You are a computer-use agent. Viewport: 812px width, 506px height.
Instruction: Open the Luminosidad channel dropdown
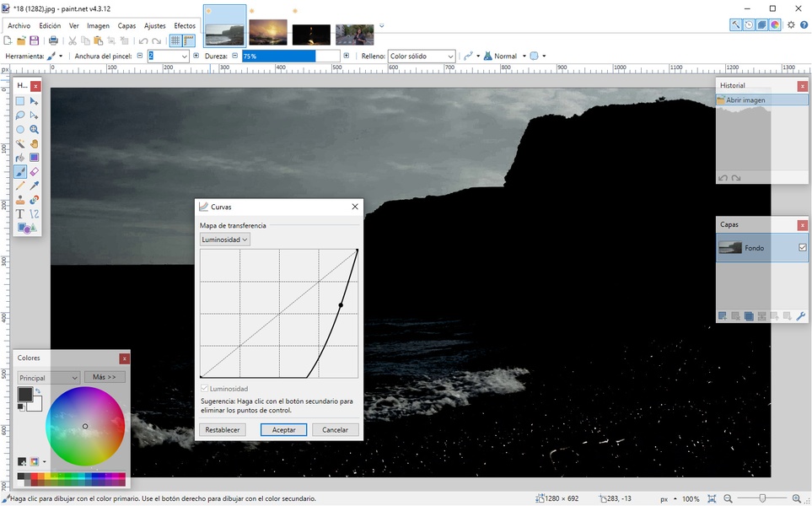click(x=225, y=240)
